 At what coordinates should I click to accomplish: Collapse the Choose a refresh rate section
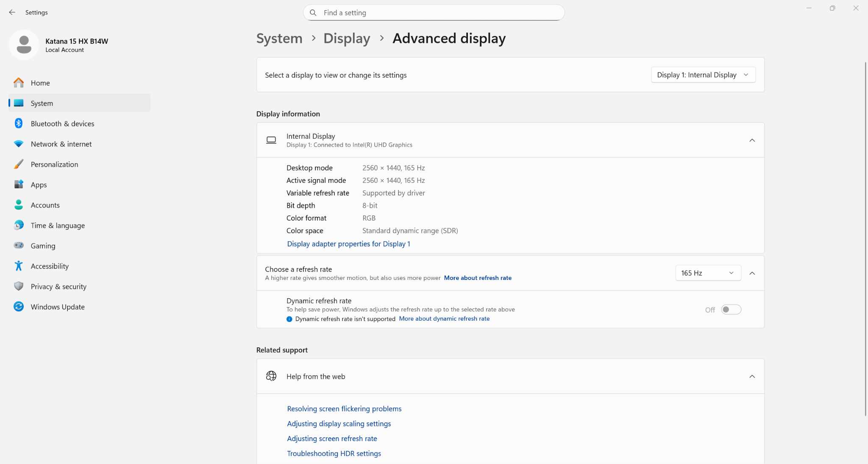[x=752, y=273]
